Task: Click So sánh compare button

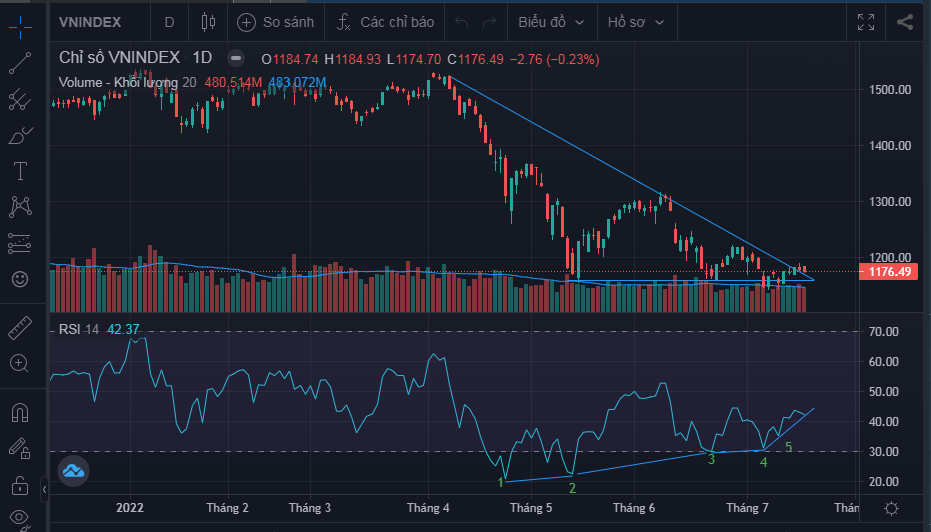Action: (x=276, y=21)
